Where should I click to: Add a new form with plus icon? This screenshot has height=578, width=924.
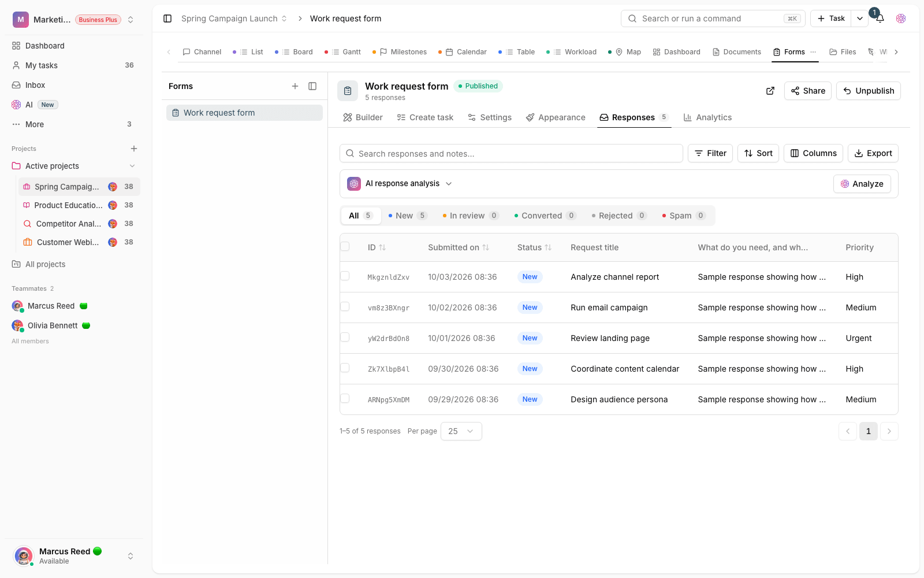295,86
